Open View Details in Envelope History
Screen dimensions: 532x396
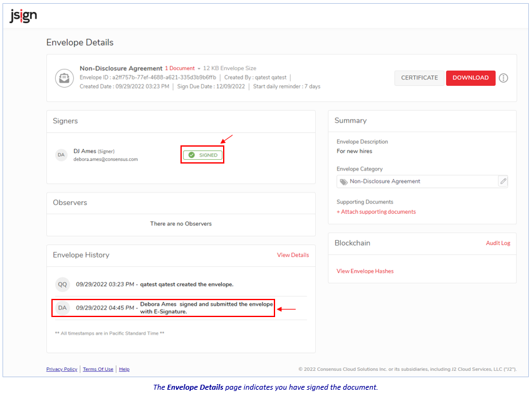(293, 255)
